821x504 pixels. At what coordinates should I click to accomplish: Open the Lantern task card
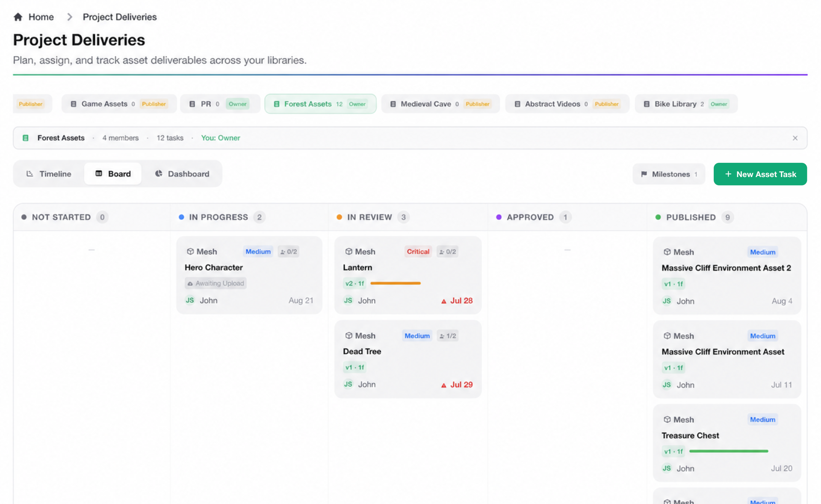(x=408, y=275)
